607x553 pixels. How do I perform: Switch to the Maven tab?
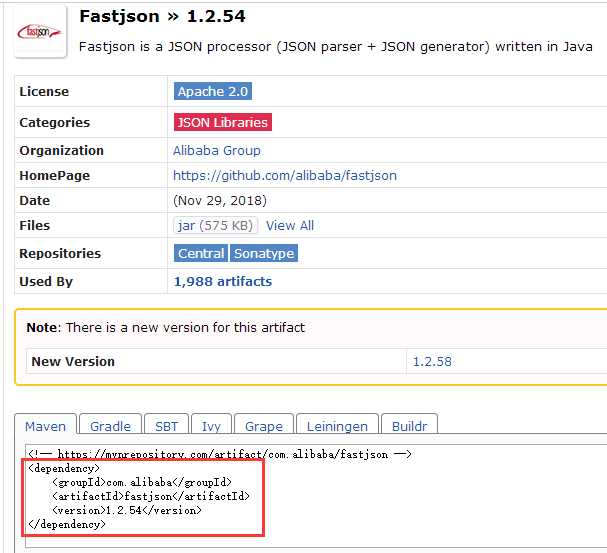(45, 426)
